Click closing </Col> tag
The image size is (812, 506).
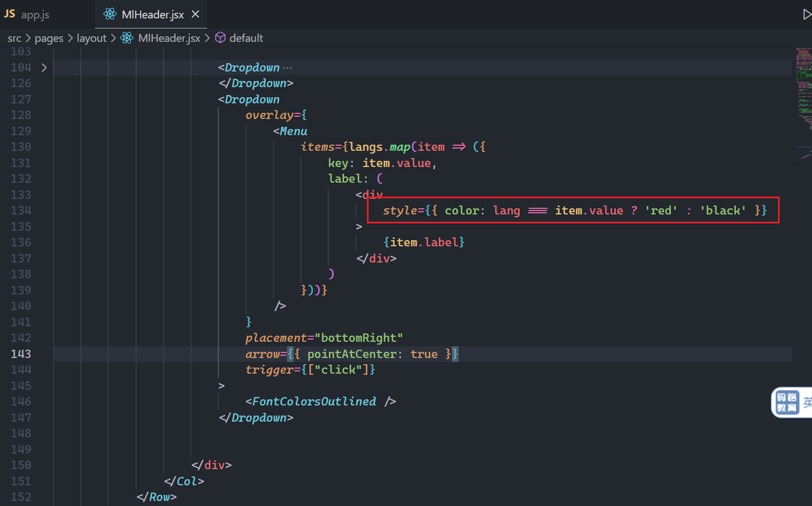[184, 481]
